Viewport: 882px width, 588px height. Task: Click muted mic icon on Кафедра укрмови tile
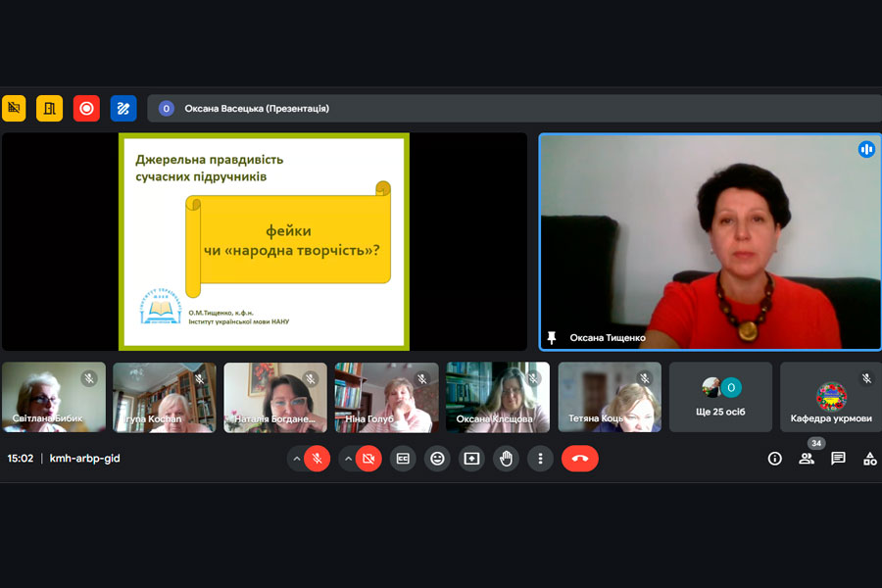(x=867, y=378)
